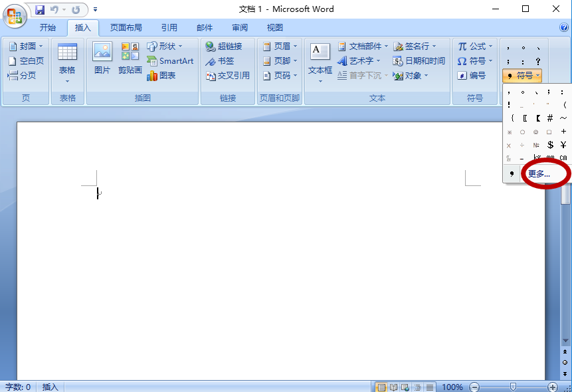The height and width of the screenshot is (392, 572).
Task: Switch to Web Layout view
Action: (x=405, y=387)
